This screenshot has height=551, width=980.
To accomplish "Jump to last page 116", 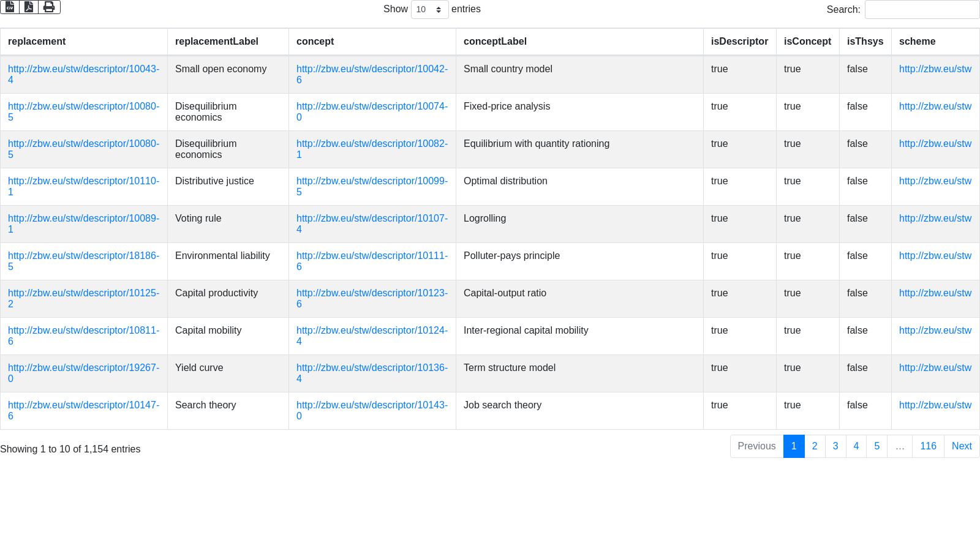I will click(x=928, y=446).
